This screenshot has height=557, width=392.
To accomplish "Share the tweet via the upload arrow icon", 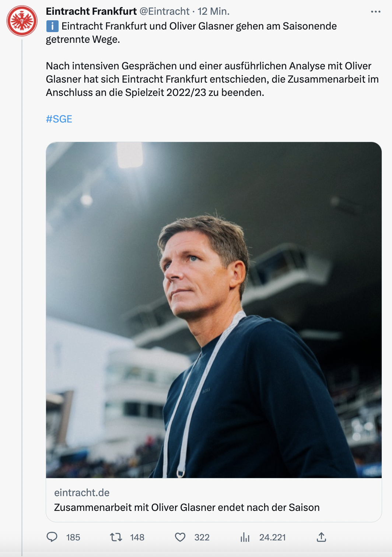I will point(321,537).
